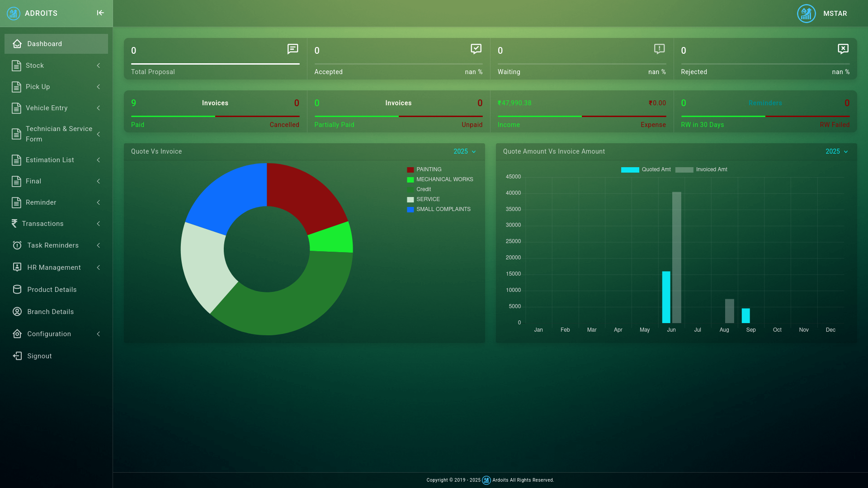Viewport: 868px width, 488px height.
Task: Toggle the PAINTING legend entry in the donut chart
Action: pyautogui.click(x=428, y=169)
